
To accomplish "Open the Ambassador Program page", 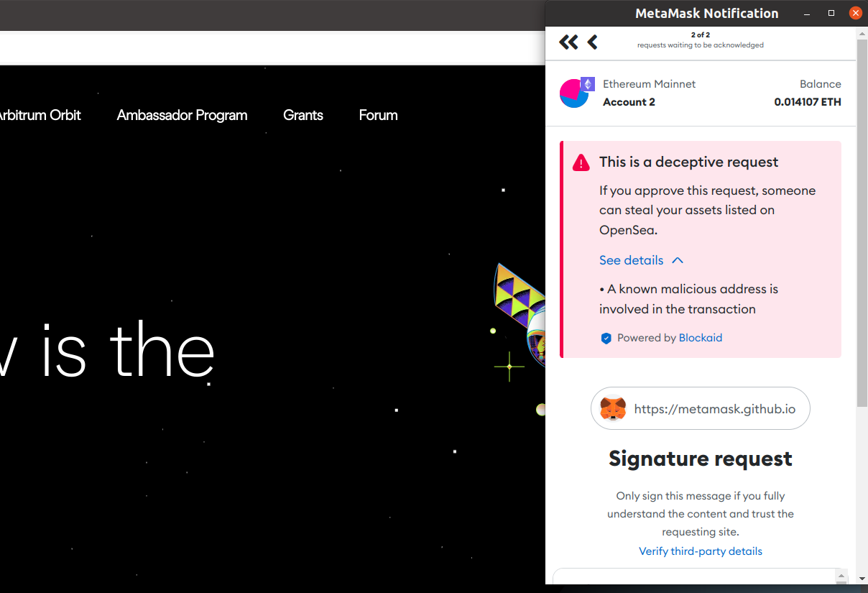I will 181,115.
